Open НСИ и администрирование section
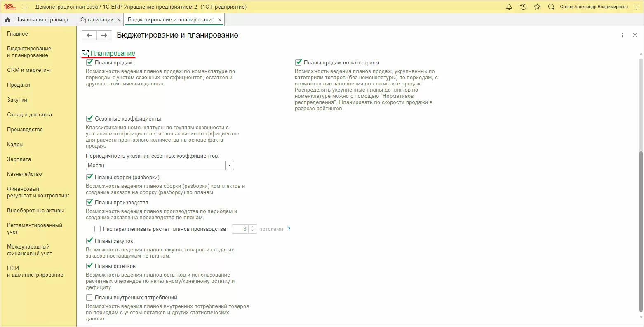The height and width of the screenshot is (327, 644). [x=35, y=272]
